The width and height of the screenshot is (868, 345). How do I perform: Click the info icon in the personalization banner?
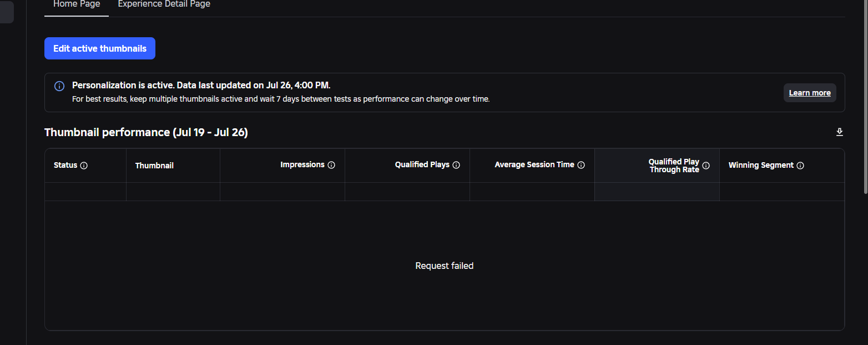point(59,86)
